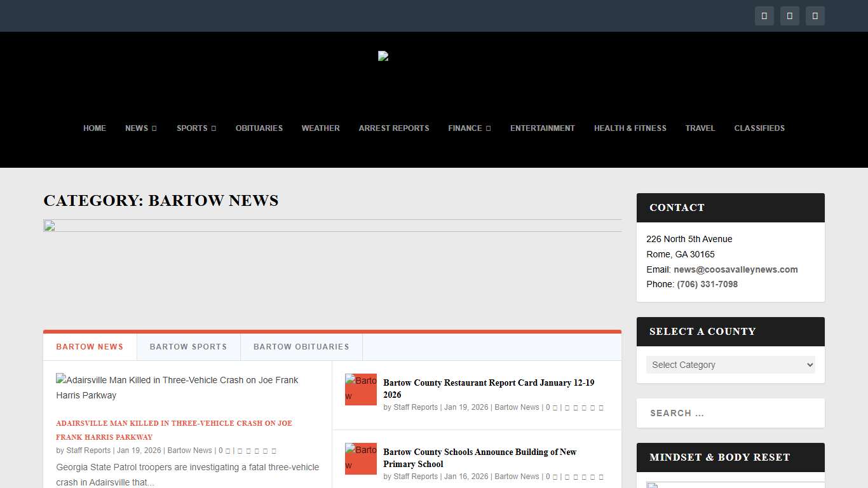Open the Bartow County Schools article thumbnail
This screenshot has height=488, width=868.
[361, 459]
